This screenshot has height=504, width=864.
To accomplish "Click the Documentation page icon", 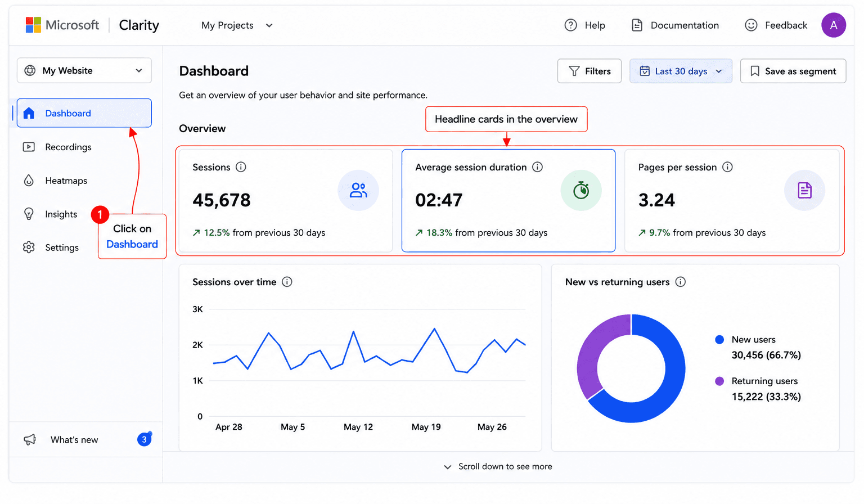I will (x=637, y=25).
